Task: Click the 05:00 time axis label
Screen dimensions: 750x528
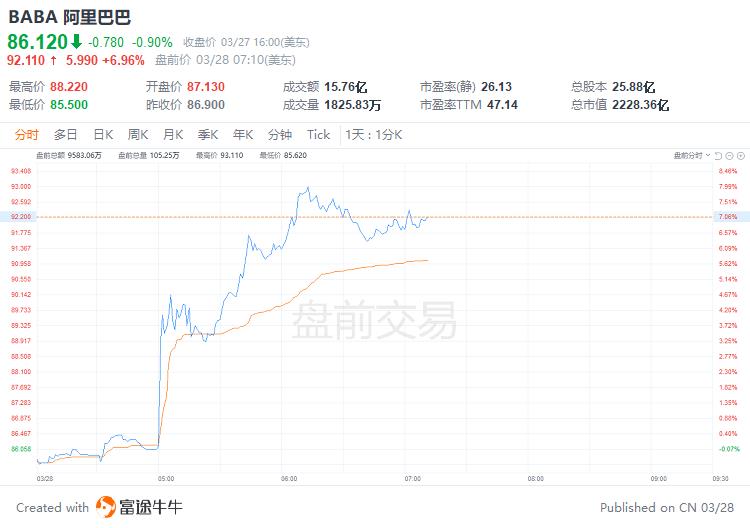Action: coord(166,478)
